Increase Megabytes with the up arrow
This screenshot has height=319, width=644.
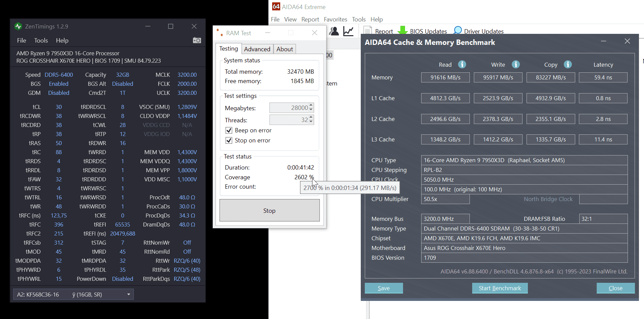[311, 106]
